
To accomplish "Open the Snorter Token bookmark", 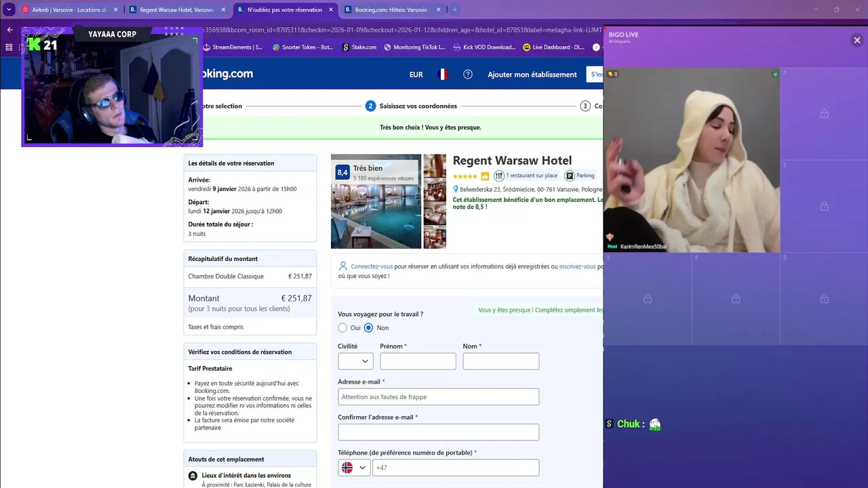I will (x=302, y=47).
